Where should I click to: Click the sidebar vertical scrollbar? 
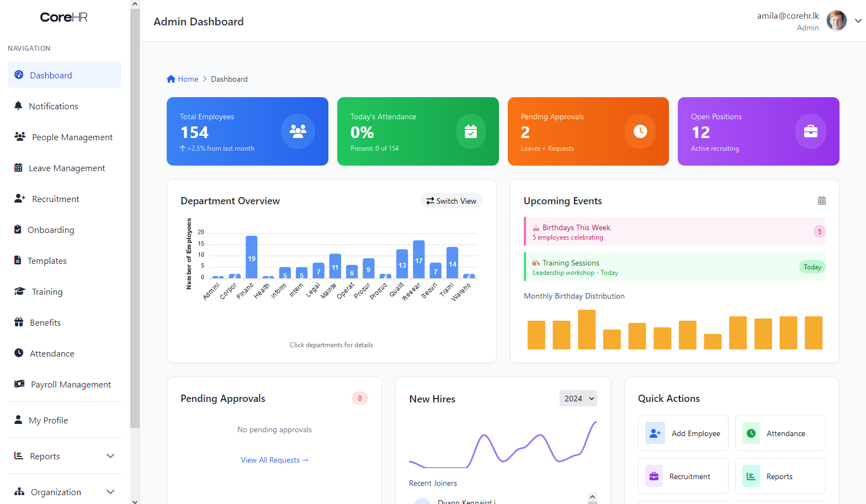point(135,221)
